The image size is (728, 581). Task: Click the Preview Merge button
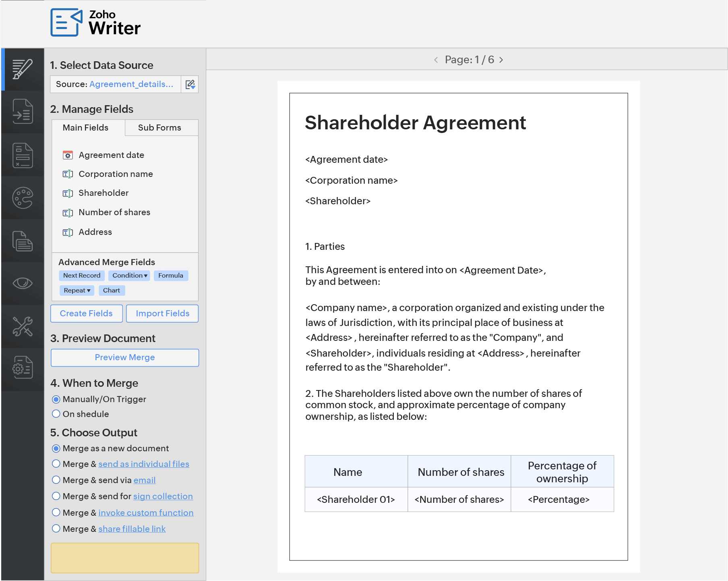[125, 357]
